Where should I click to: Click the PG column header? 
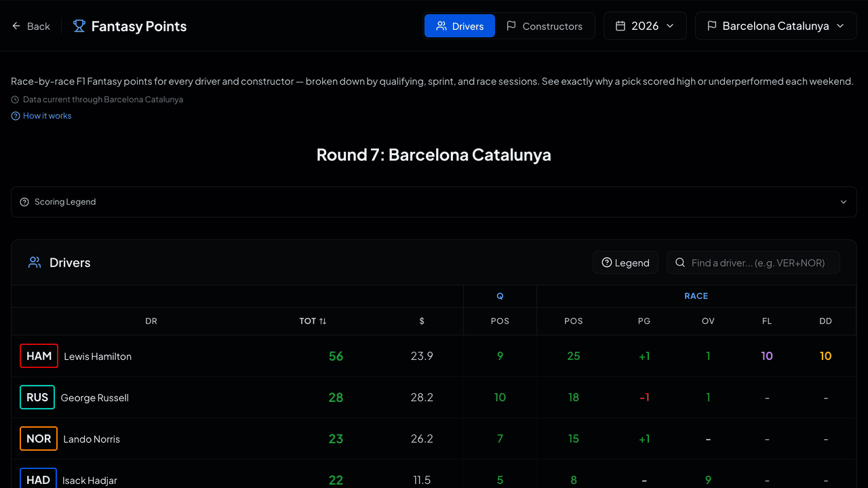pos(644,321)
